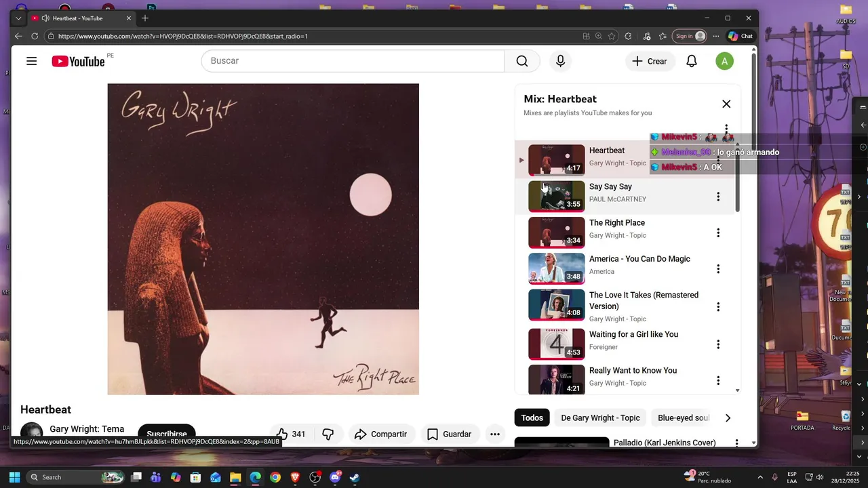Image resolution: width=868 pixels, height=488 pixels.
Task: Open OBS Studio from taskbar
Action: (x=315, y=477)
